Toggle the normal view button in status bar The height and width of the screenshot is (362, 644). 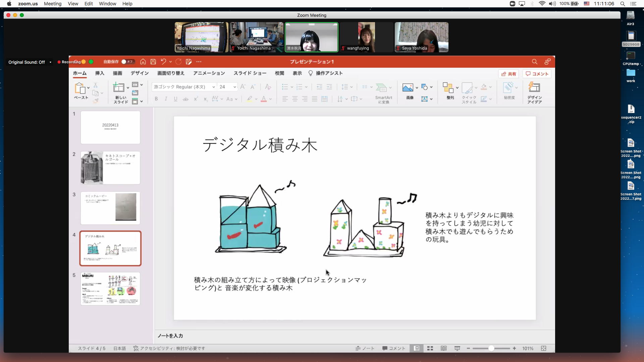(417, 349)
